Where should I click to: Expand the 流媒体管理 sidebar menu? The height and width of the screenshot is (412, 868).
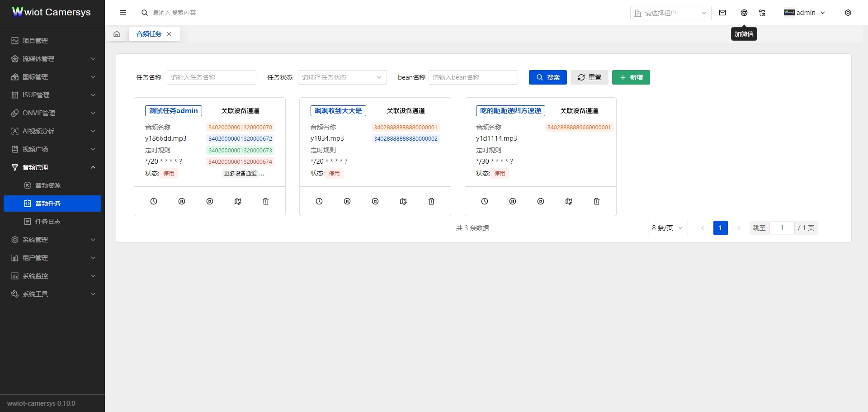point(52,59)
